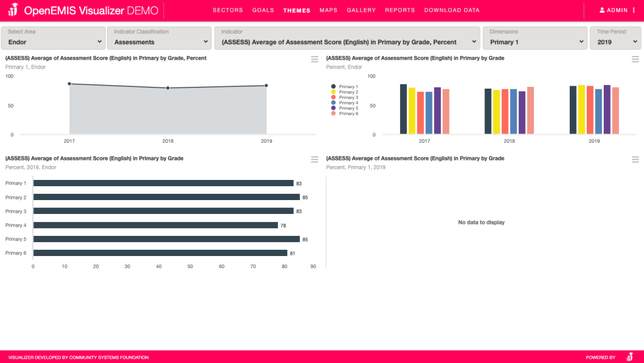Toggle Primary 1 series in chart legend
644x363 pixels.
click(x=348, y=87)
